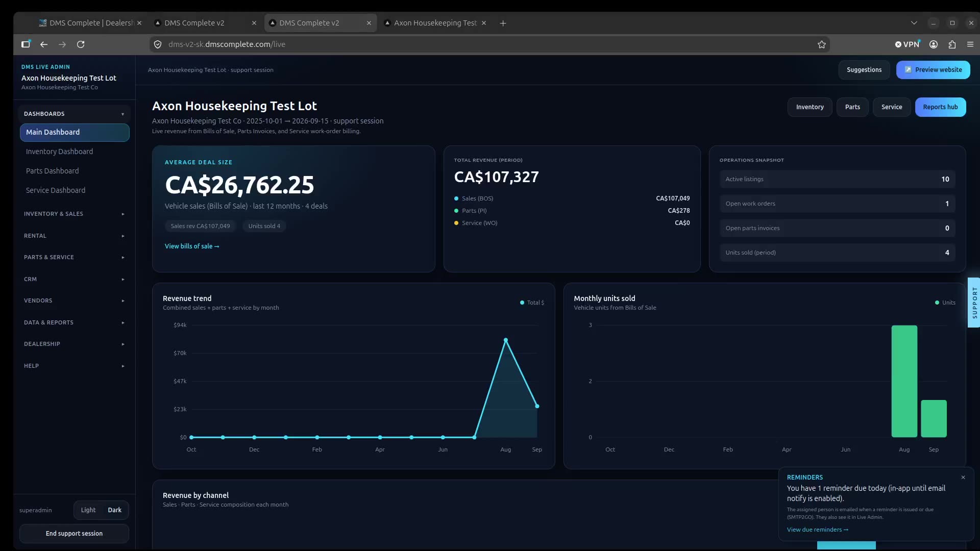Go back with the browser back arrow
The height and width of the screenshot is (551, 980).
tap(44, 44)
